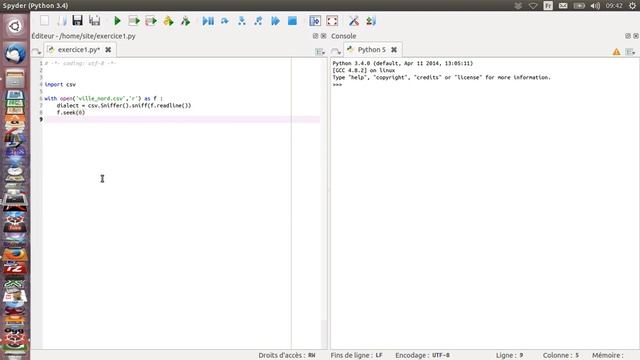Open the mail indicator in top bar
The image size is (640, 360).
pyautogui.click(x=563, y=5)
